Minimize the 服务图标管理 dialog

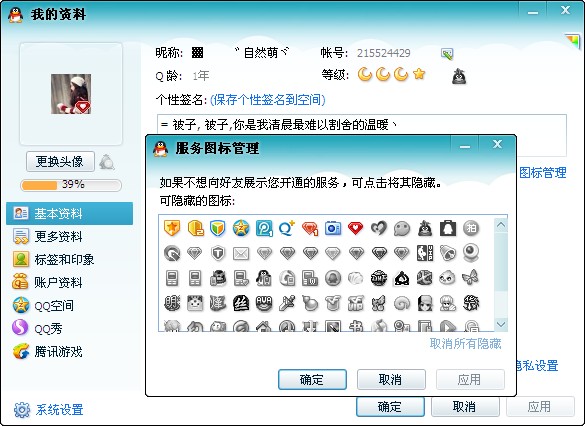click(465, 146)
